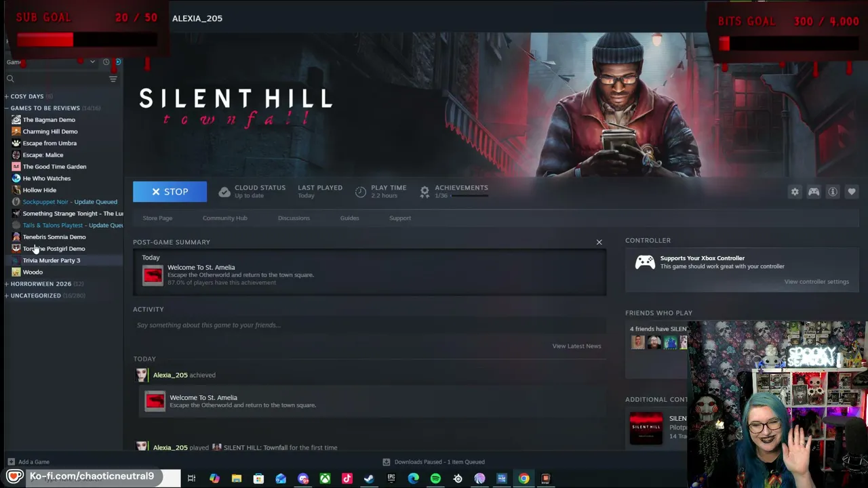Open File Explorer from the taskbar

(237, 479)
